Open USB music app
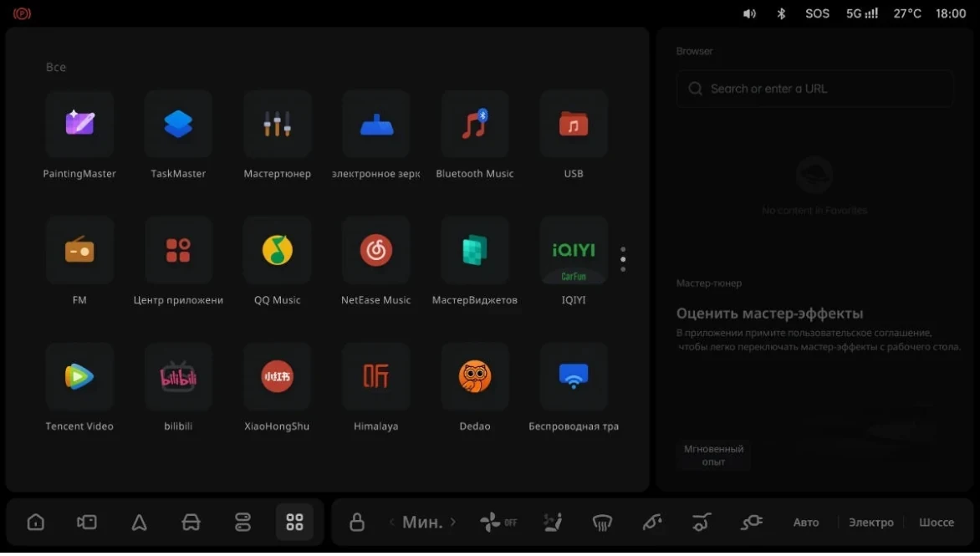 (x=573, y=124)
